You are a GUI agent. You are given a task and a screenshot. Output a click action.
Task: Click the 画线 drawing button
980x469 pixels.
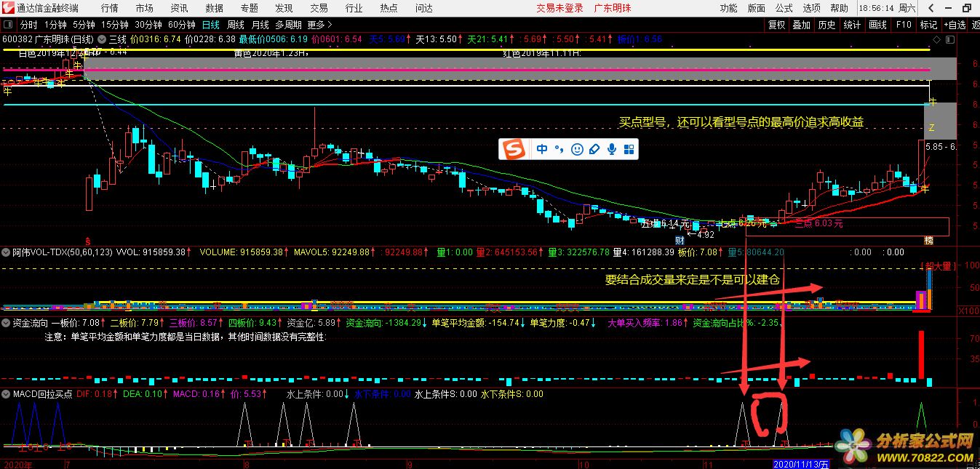(878, 25)
